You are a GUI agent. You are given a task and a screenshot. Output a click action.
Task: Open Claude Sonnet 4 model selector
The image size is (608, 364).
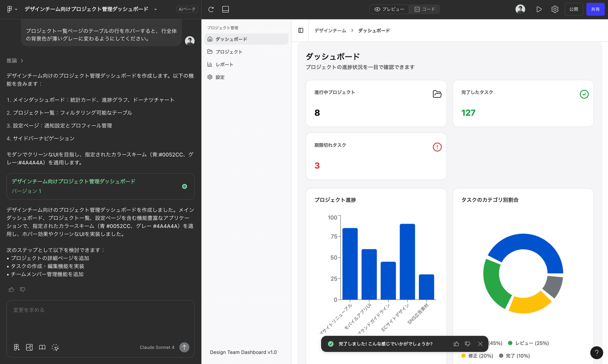pyautogui.click(x=157, y=348)
